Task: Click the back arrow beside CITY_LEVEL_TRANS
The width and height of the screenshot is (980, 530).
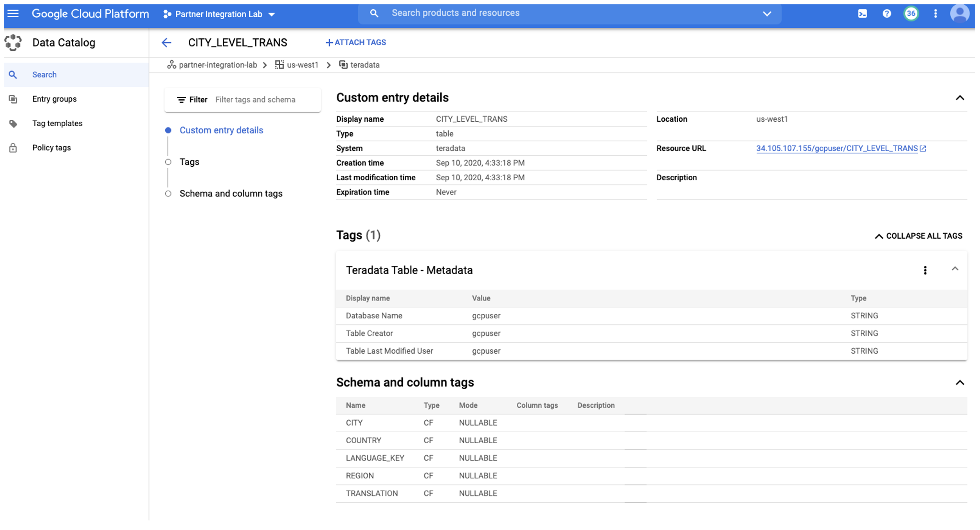Action: (166, 43)
